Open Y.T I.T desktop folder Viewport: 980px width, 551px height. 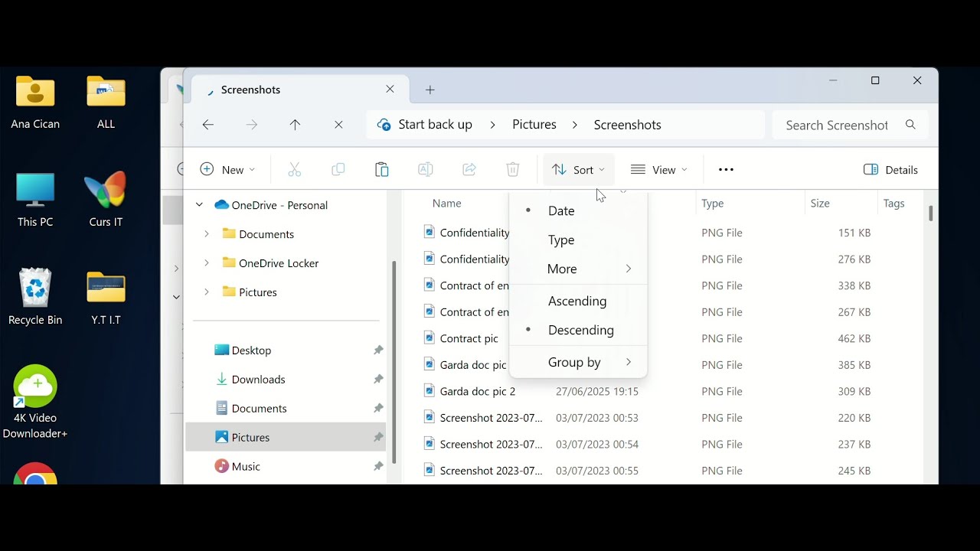pos(106,298)
